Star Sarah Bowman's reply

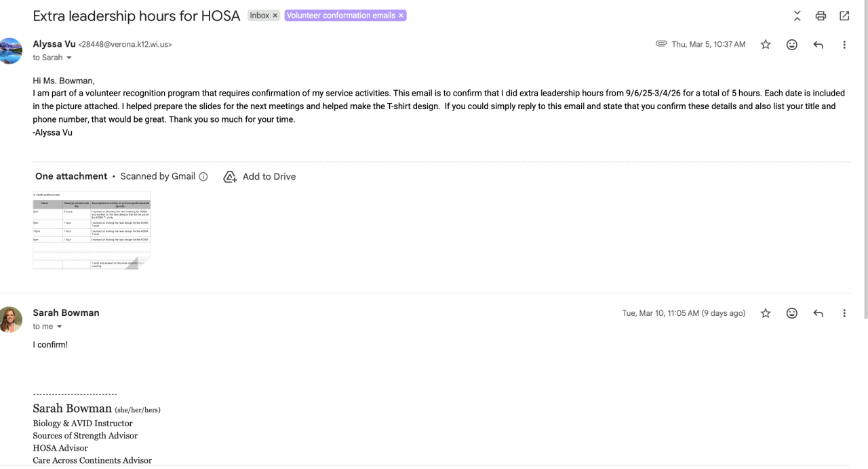coord(766,313)
